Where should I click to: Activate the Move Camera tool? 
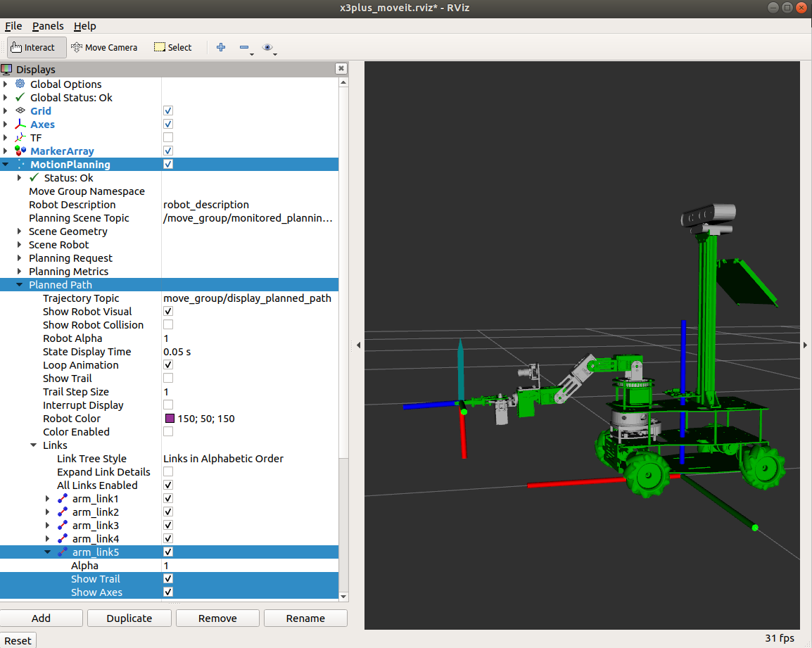click(x=104, y=48)
